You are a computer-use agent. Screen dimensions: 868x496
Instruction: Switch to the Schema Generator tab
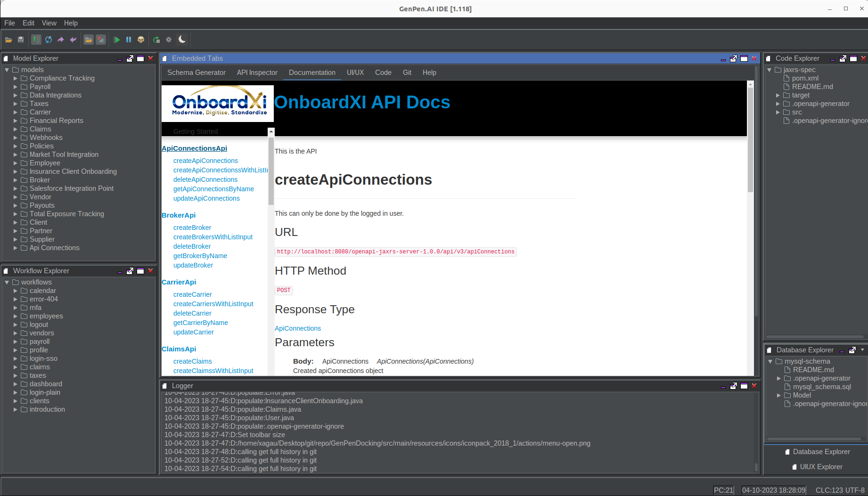pyautogui.click(x=197, y=73)
